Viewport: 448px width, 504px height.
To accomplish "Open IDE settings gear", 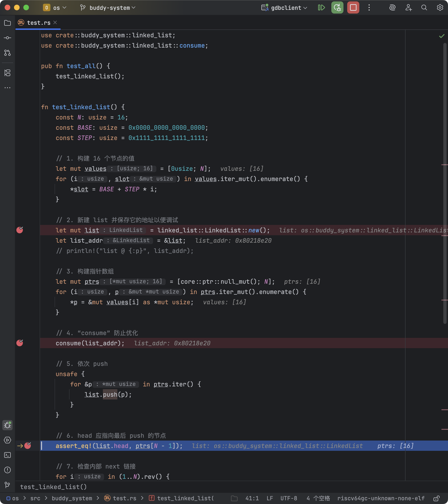I will 440,8.
